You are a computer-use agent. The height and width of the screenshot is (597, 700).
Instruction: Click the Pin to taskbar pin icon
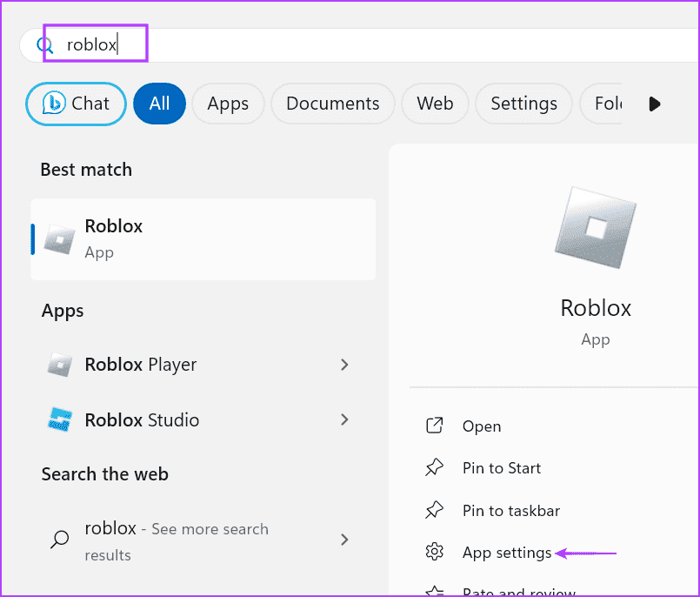(435, 510)
